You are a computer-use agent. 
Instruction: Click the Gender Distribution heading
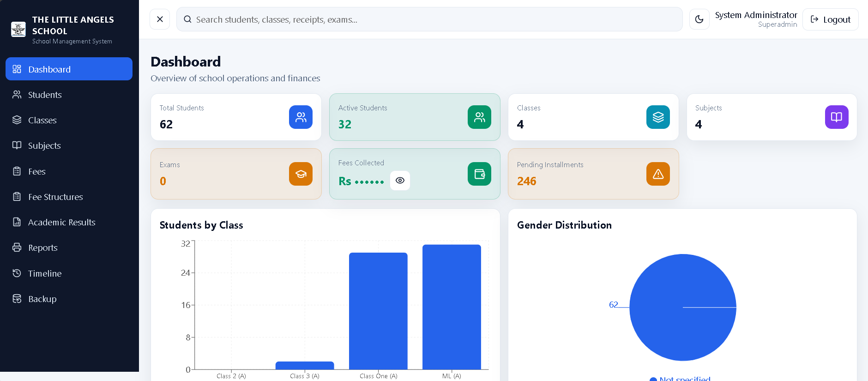pos(564,225)
